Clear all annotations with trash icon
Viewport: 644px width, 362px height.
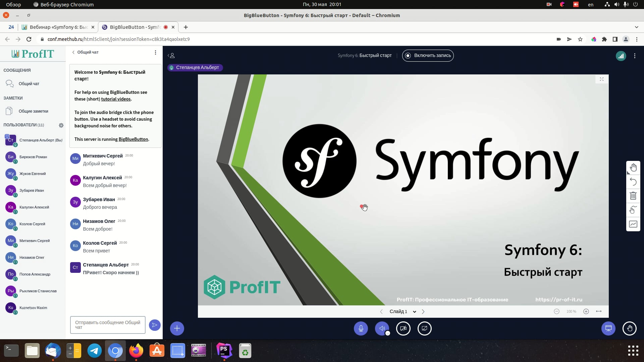tap(633, 196)
